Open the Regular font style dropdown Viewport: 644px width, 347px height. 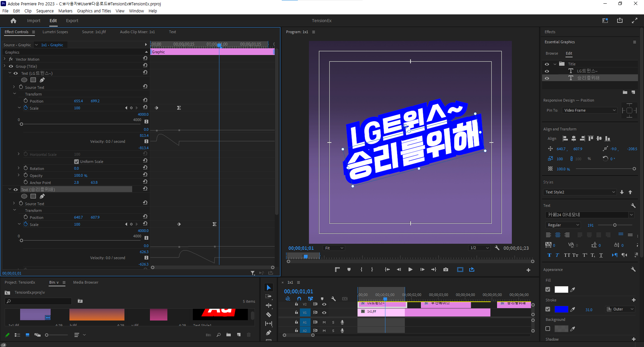563,225
